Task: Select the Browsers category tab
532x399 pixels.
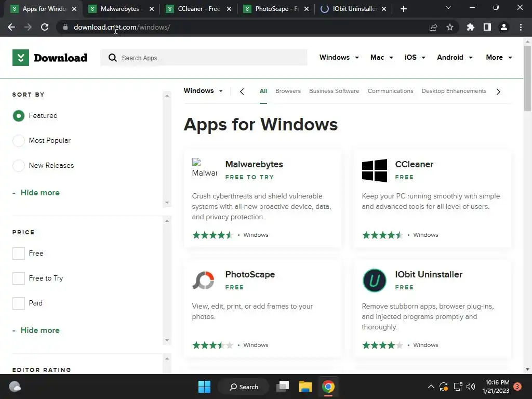Action: (288, 91)
